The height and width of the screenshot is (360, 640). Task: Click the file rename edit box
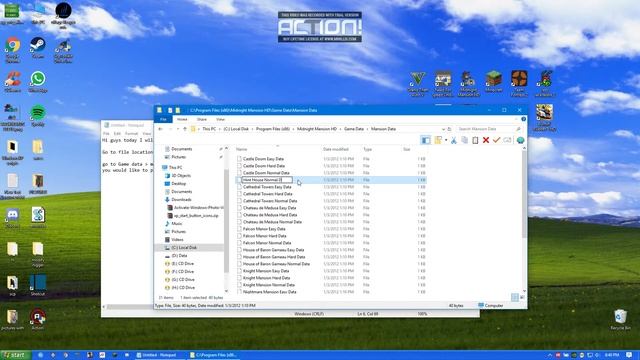267,180
